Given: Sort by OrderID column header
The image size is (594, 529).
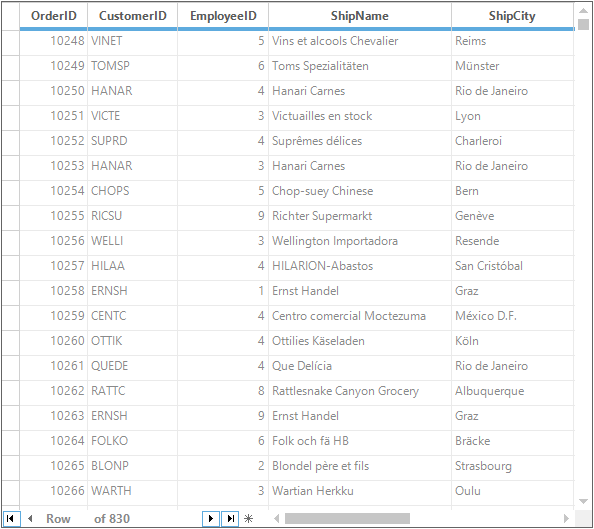Looking at the screenshot, I should 54,16.
